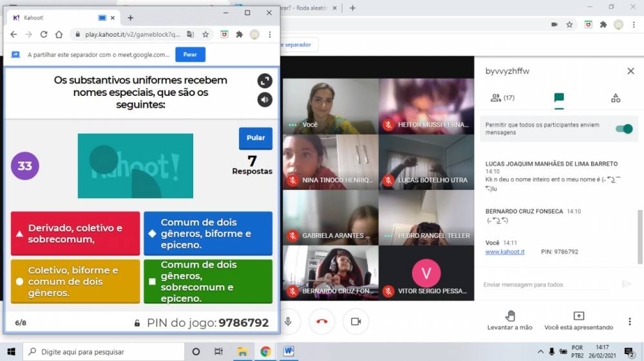Click the Pular skip button

point(256,138)
